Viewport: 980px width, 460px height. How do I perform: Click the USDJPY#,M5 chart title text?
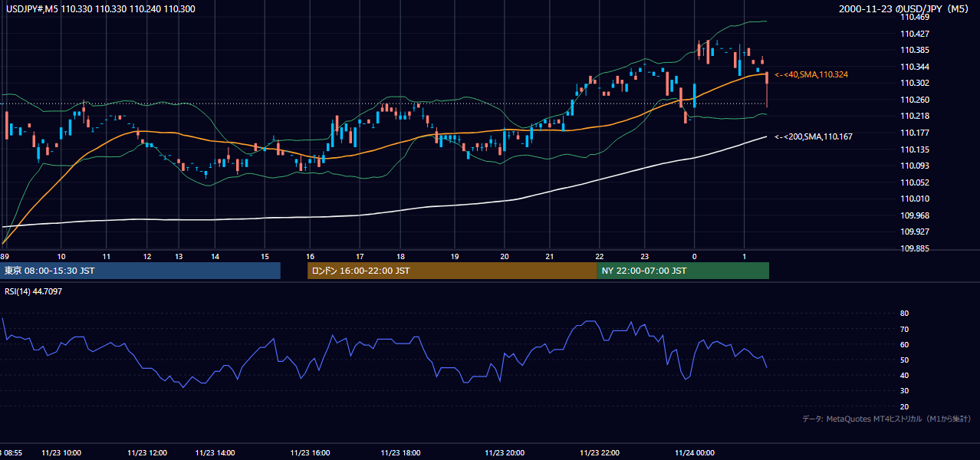click(x=100, y=8)
